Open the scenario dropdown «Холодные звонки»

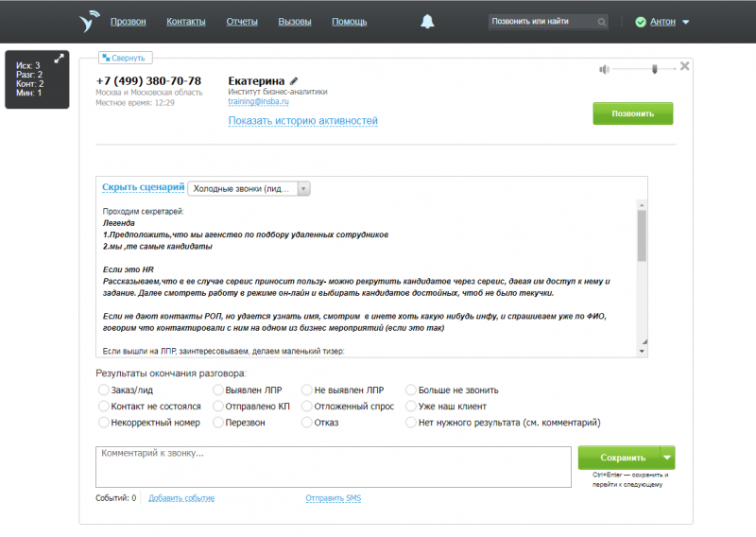coord(249,188)
